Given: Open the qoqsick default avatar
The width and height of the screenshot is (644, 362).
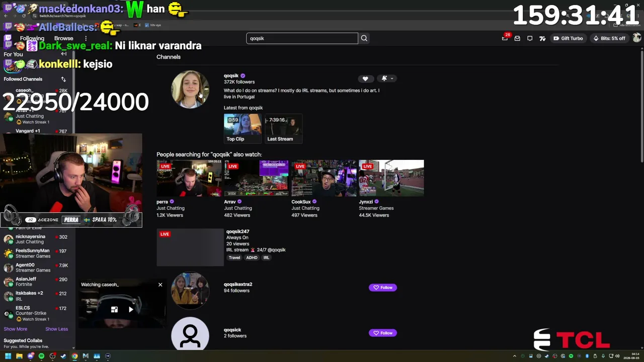Looking at the screenshot, I should point(190,333).
